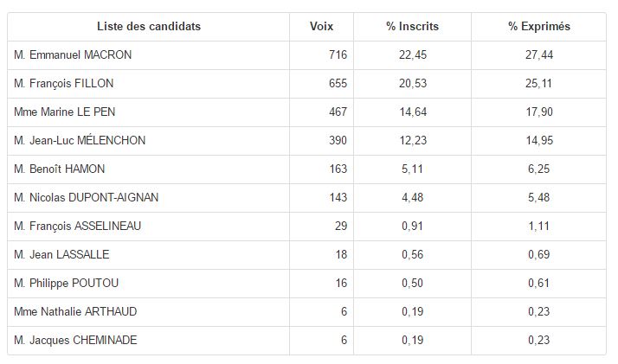Click the 716 votes cell for Macron

coord(338,55)
